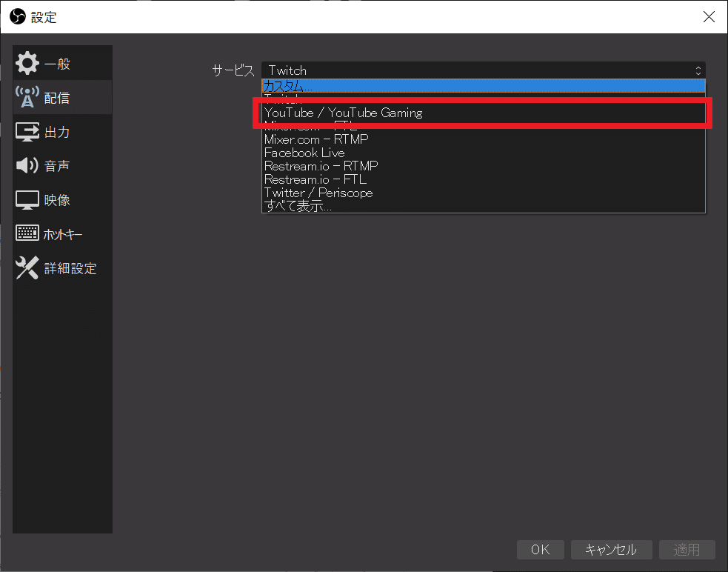Expand the サービス Twitch combo box
Viewport: 728px width, 572px height.
click(x=484, y=70)
